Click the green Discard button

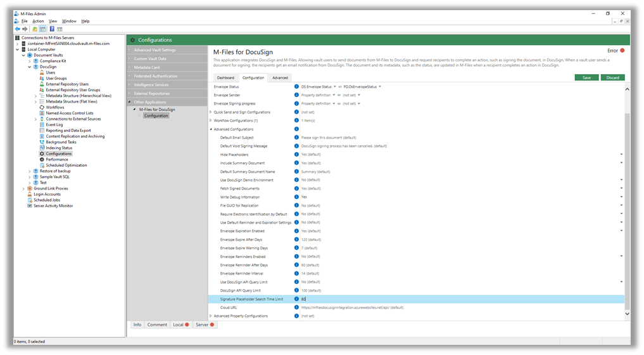(x=613, y=77)
